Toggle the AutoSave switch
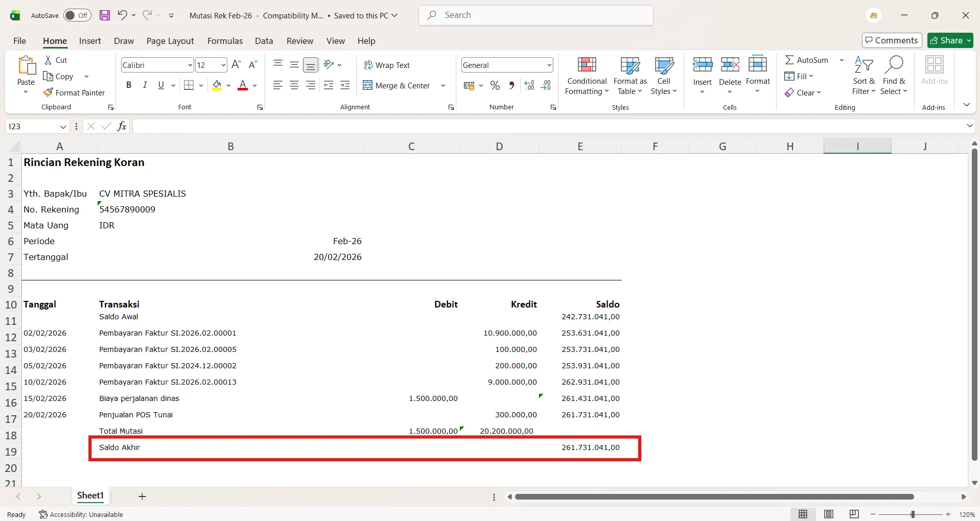The height and width of the screenshot is (521, 980). point(77,15)
